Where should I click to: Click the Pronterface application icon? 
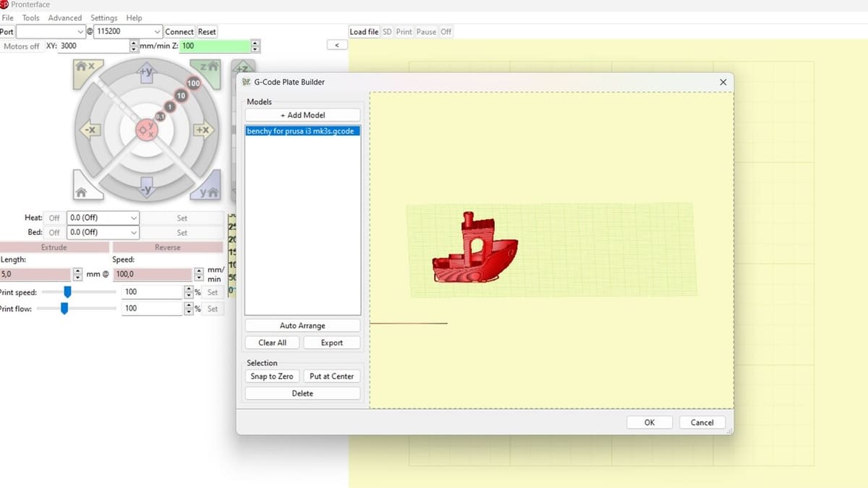pos(4,4)
